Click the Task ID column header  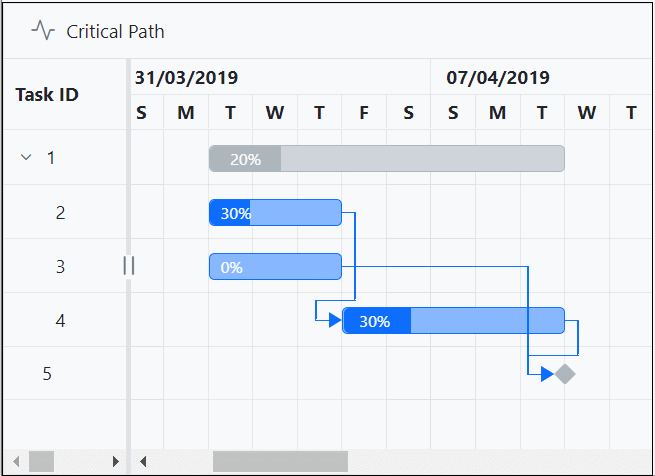(x=47, y=95)
